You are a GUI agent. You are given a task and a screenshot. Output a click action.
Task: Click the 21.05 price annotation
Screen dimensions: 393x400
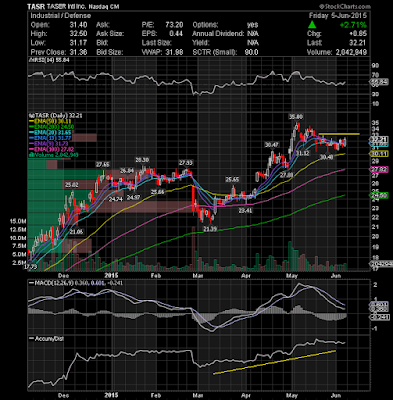(x=76, y=232)
